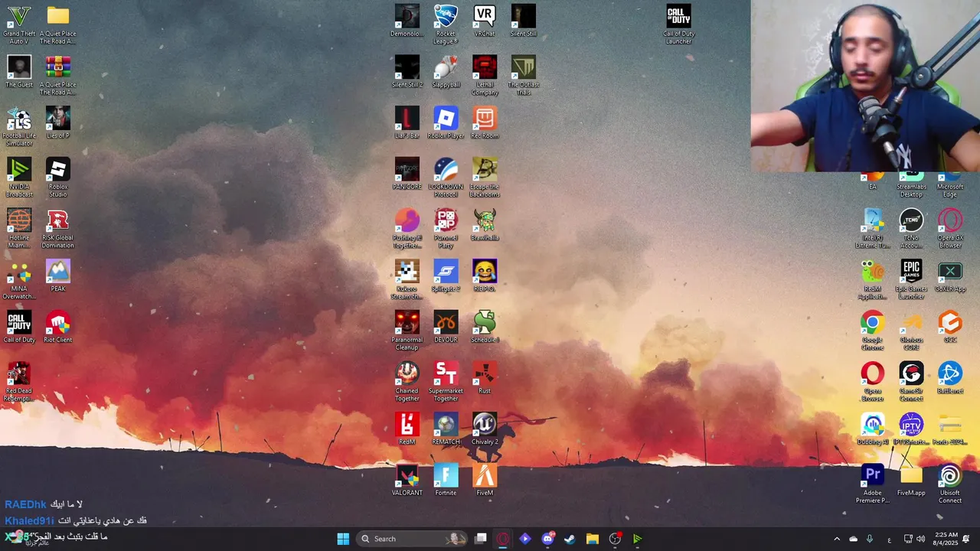Select the Opera GX Browser desktop icon
This screenshot has height=551, width=980.
click(x=950, y=229)
